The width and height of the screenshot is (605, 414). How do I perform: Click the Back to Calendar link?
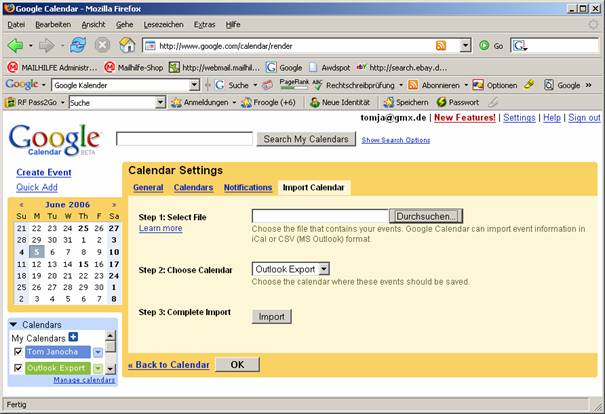[169, 365]
